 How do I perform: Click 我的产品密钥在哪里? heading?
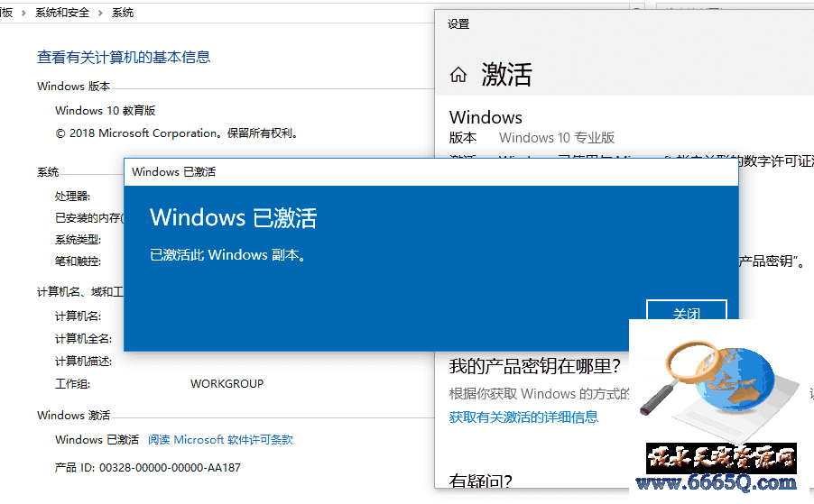tap(535, 367)
